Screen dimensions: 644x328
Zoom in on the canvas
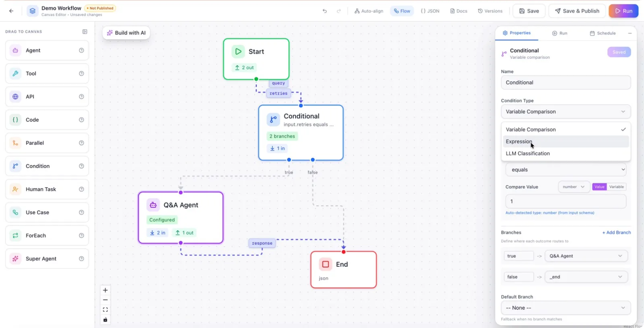coord(105,290)
